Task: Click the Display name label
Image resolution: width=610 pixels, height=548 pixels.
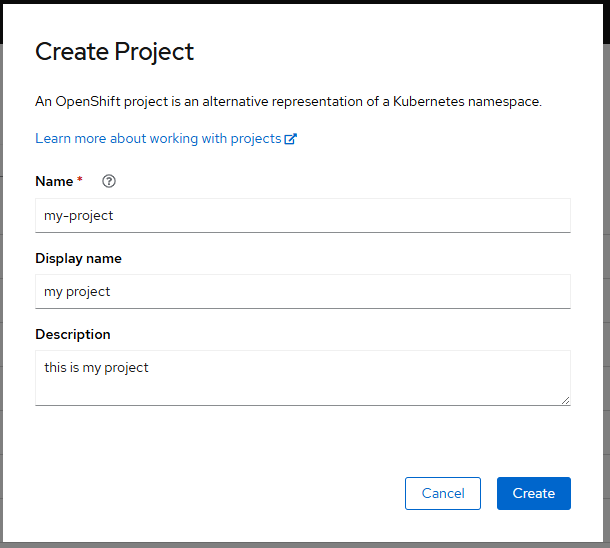Action: click(x=79, y=258)
